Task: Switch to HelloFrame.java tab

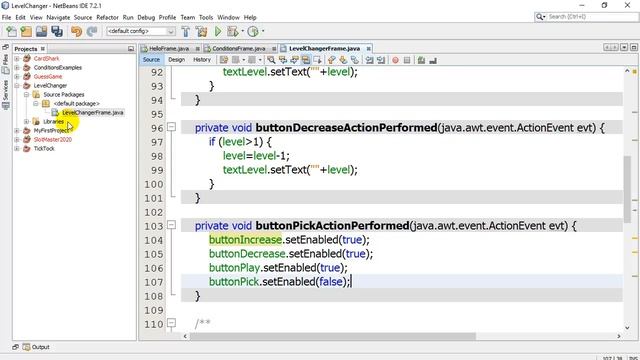Action: point(169,49)
